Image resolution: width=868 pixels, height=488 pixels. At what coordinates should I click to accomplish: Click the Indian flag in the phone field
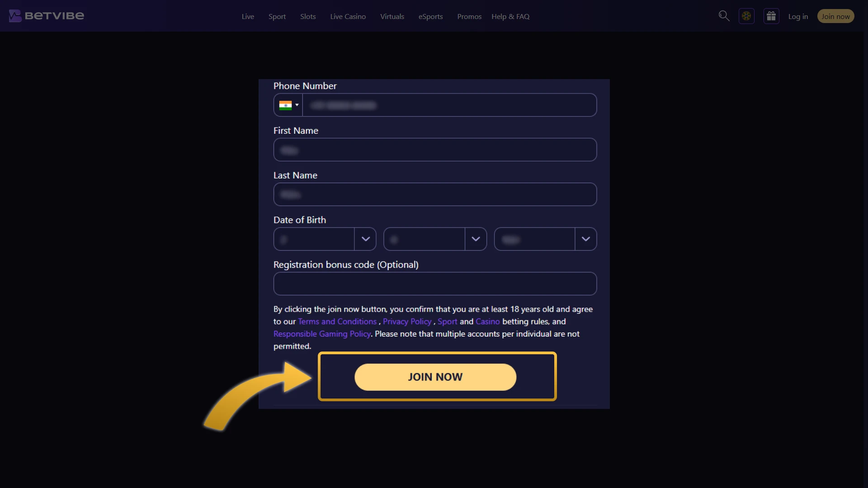pyautogui.click(x=286, y=105)
